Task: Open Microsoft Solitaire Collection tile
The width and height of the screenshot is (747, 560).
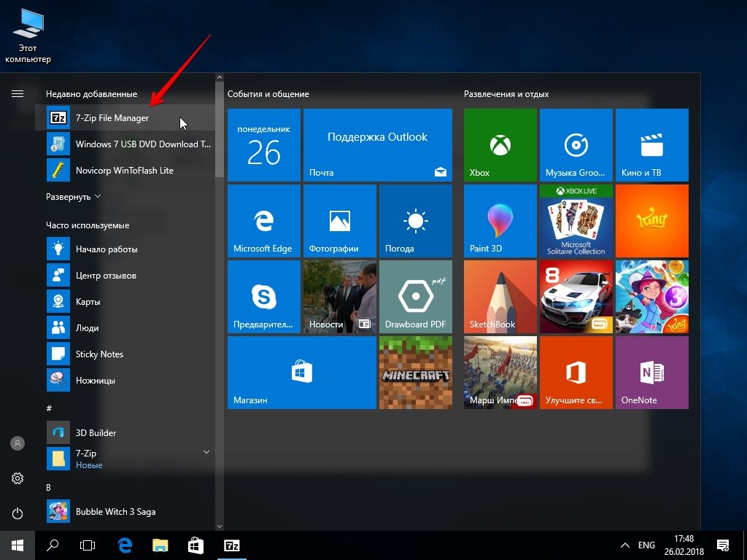Action: (x=576, y=221)
